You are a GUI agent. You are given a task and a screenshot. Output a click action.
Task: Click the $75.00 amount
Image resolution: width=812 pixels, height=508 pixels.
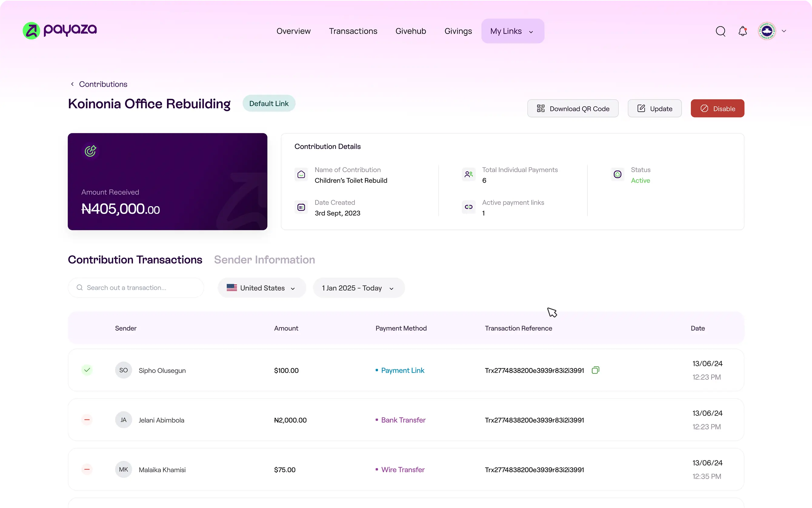point(285,470)
